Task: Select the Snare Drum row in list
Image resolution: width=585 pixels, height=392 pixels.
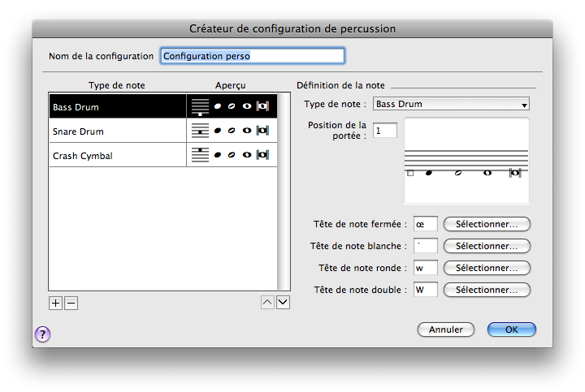Action: [118, 131]
